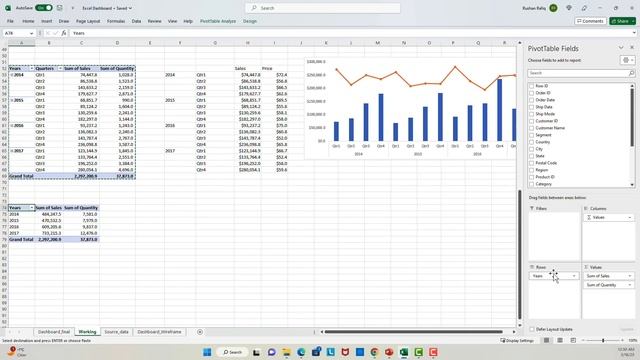Toggle the AutoSave switch
Screen dimensions: 640x360
click(x=44, y=8)
